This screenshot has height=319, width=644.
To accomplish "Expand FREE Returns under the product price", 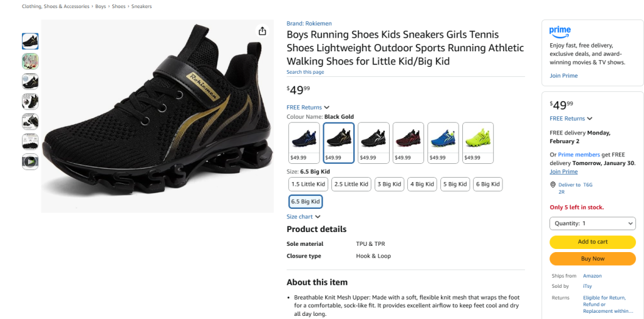I will [308, 108].
